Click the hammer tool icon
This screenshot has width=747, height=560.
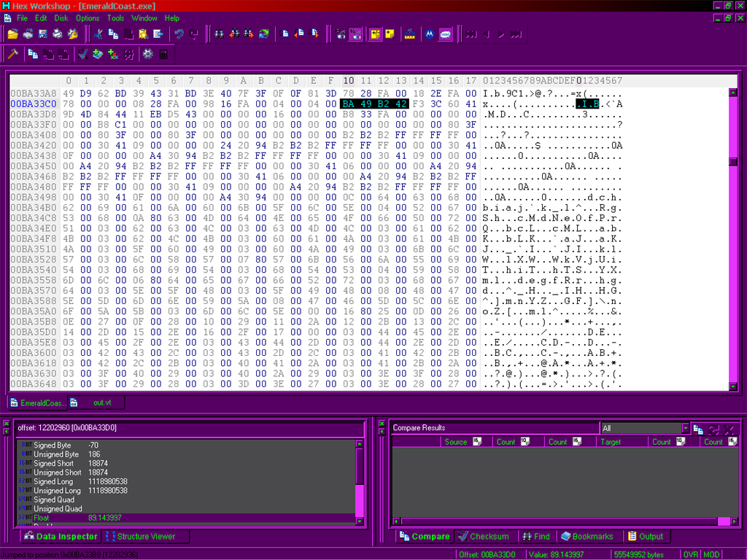(13, 54)
